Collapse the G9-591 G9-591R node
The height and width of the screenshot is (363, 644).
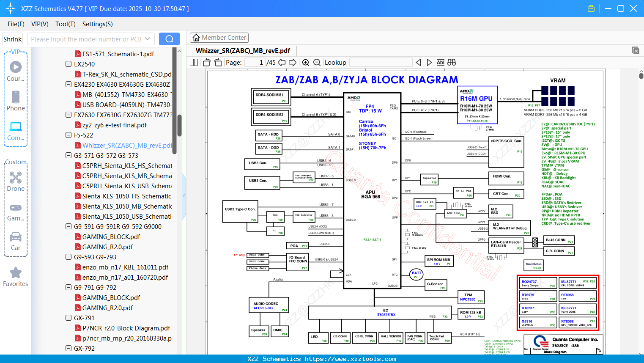[69, 226]
